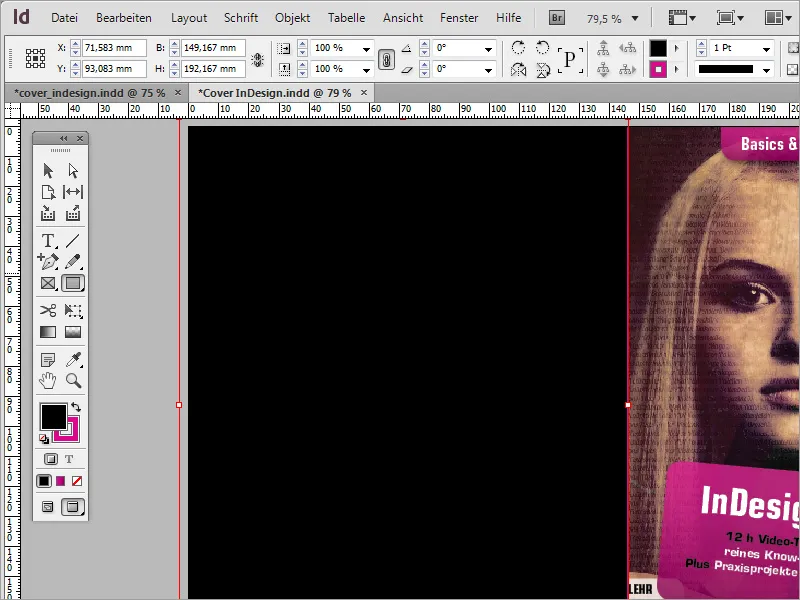Toggle formatting affects text
Viewport: 800px width, 600px height.
69,459
